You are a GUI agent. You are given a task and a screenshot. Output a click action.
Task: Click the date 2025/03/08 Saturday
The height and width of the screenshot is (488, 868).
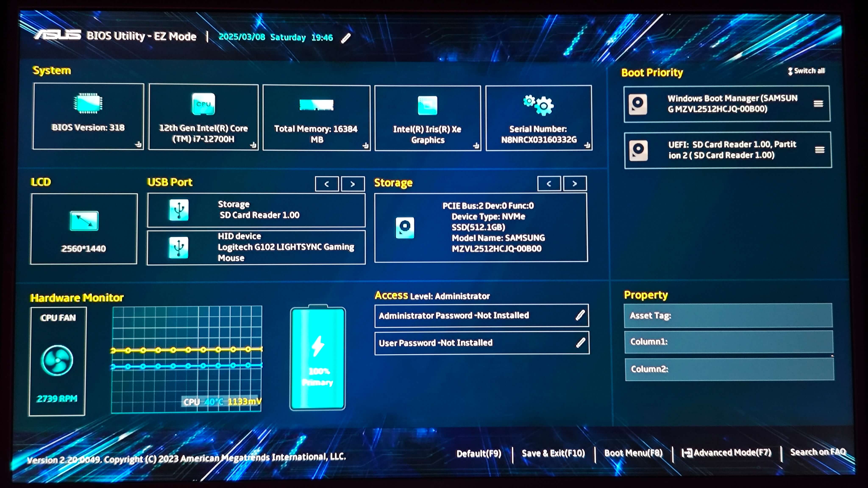262,37
